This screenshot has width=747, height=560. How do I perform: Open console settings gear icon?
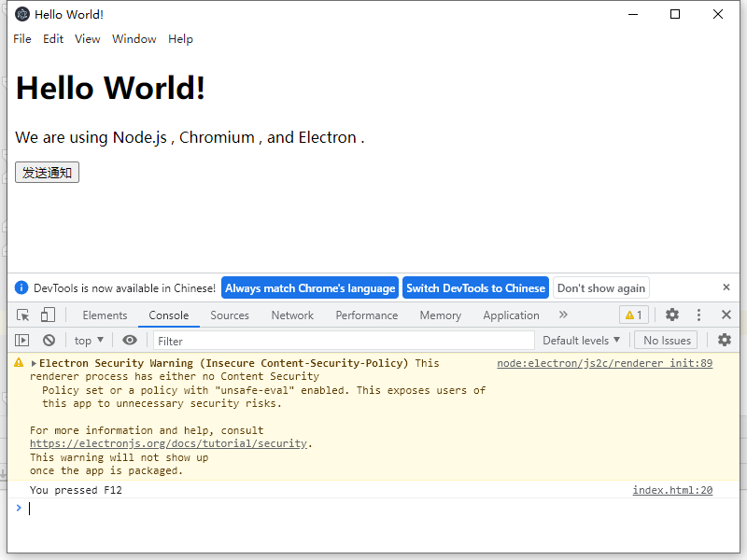point(725,340)
